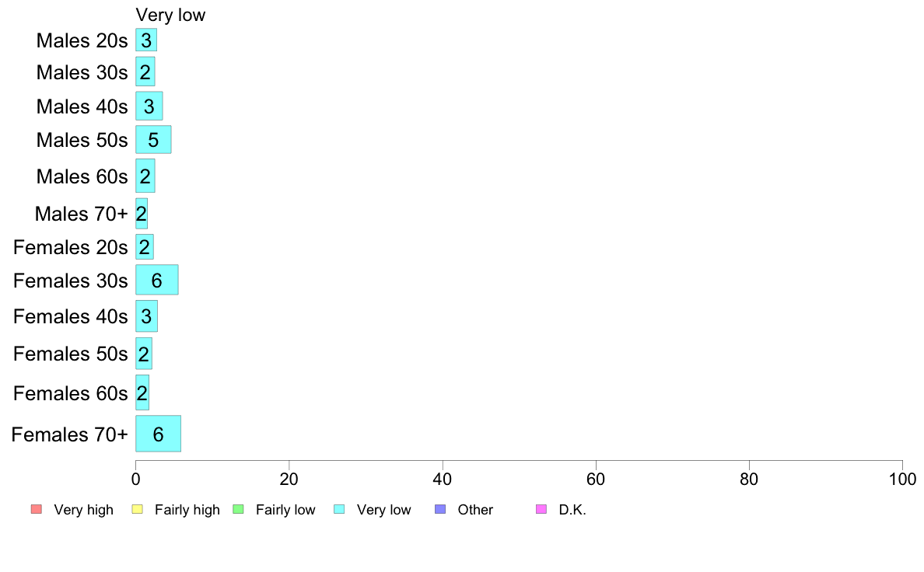Click the Very high red legend swatch
Image resolution: width=924 pixels, height=572 pixels.
37,509
